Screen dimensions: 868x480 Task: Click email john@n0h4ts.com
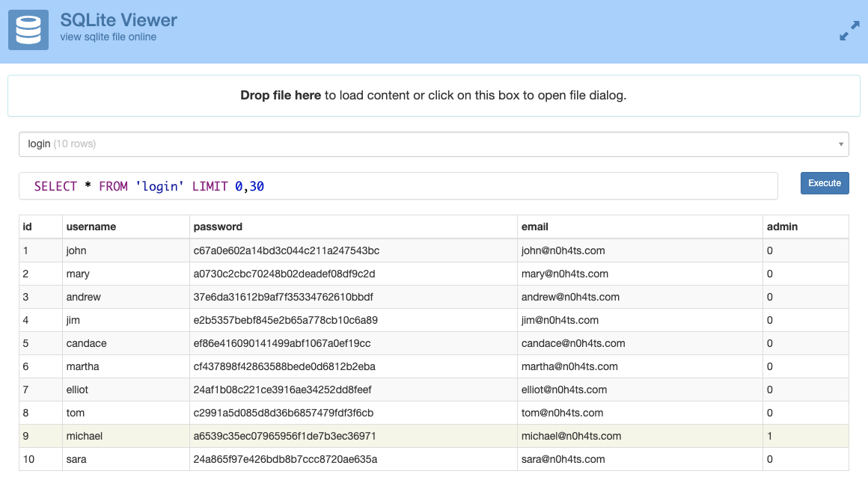tap(563, 250)
